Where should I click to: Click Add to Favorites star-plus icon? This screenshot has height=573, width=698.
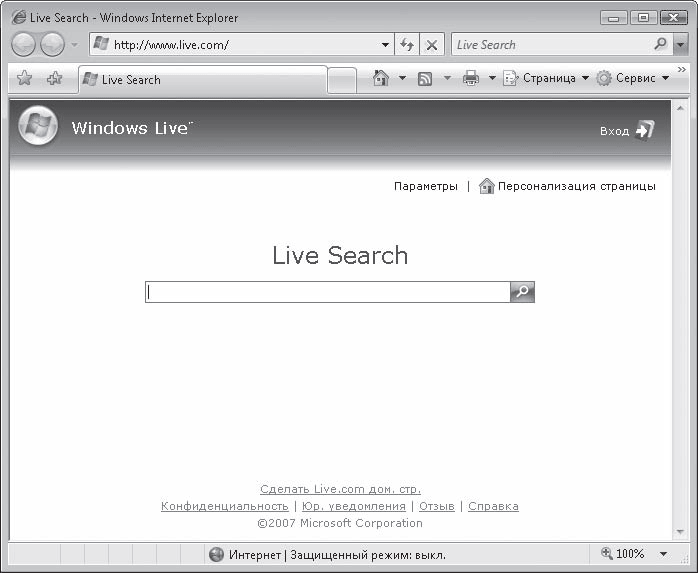point(54,79)
